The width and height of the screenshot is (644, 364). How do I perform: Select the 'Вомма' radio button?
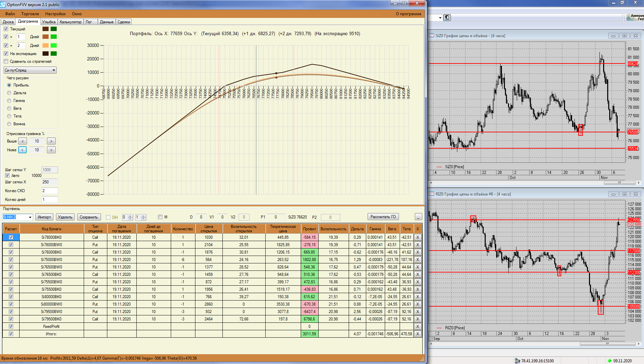(x=9, y=124)
